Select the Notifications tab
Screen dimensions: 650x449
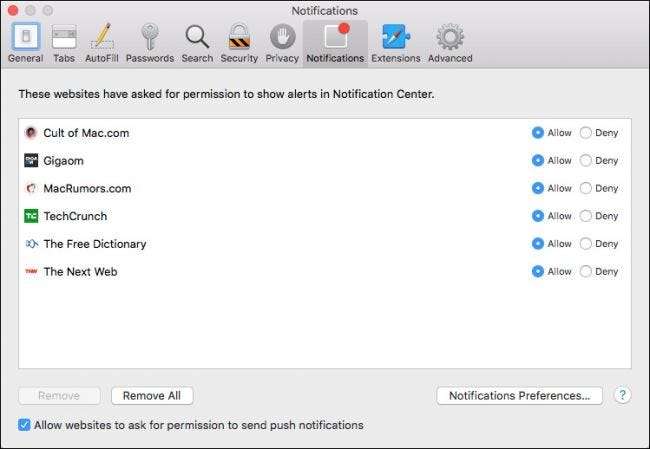click(x=335, y=42)
